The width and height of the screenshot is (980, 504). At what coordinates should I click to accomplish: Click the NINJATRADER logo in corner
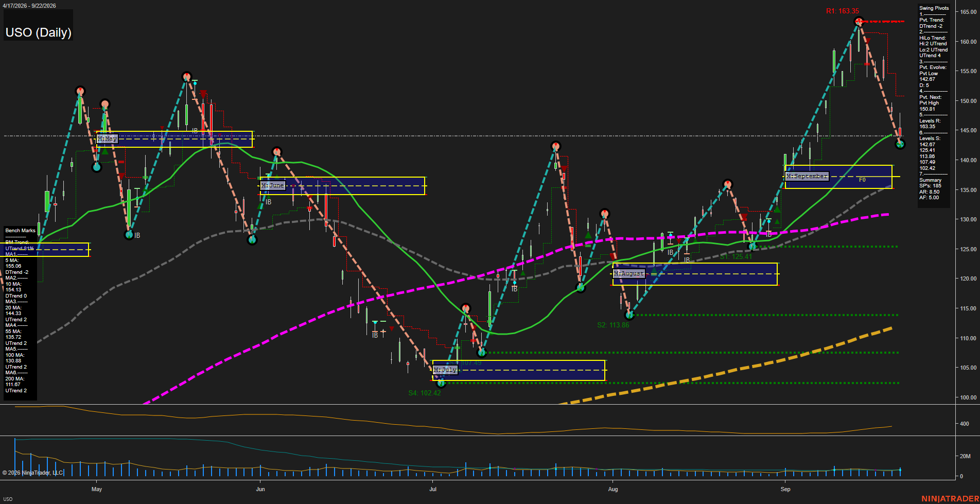pyautogui.click(x=950, y=498)
